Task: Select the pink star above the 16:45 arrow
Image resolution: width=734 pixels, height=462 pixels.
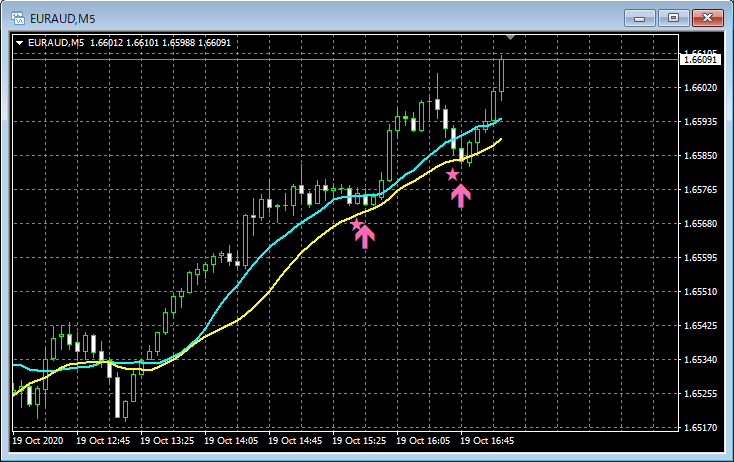Action: click(x=452, y=175)
